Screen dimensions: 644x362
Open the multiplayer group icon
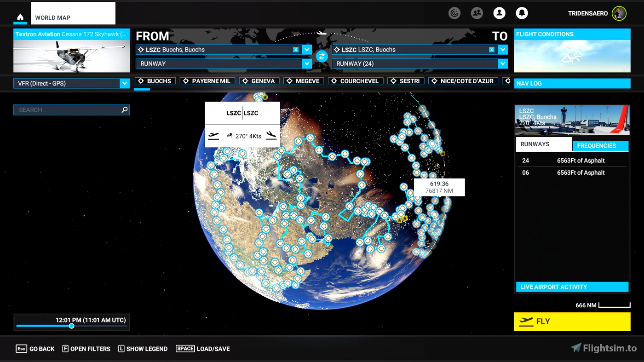pyautogui.click(x=477, y=13)
